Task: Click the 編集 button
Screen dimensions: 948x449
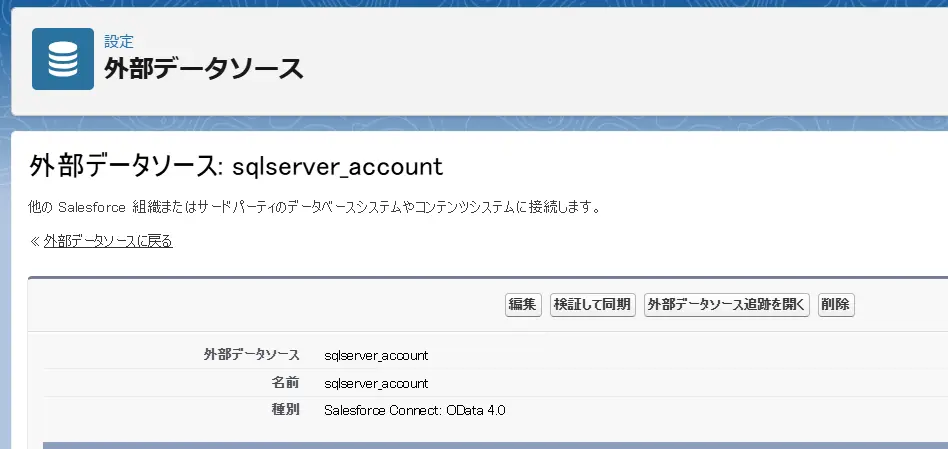Action: (x=523, y=305)
